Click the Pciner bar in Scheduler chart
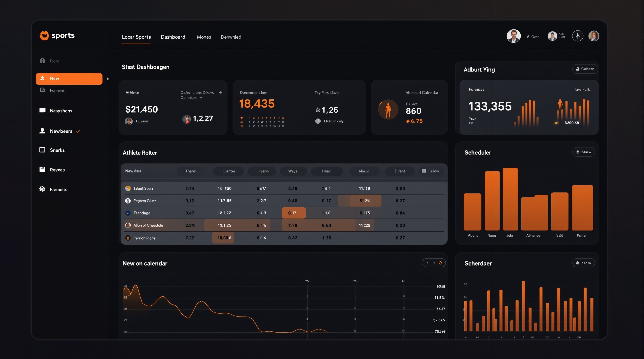 pyautogui.click(x=582, y=208)
